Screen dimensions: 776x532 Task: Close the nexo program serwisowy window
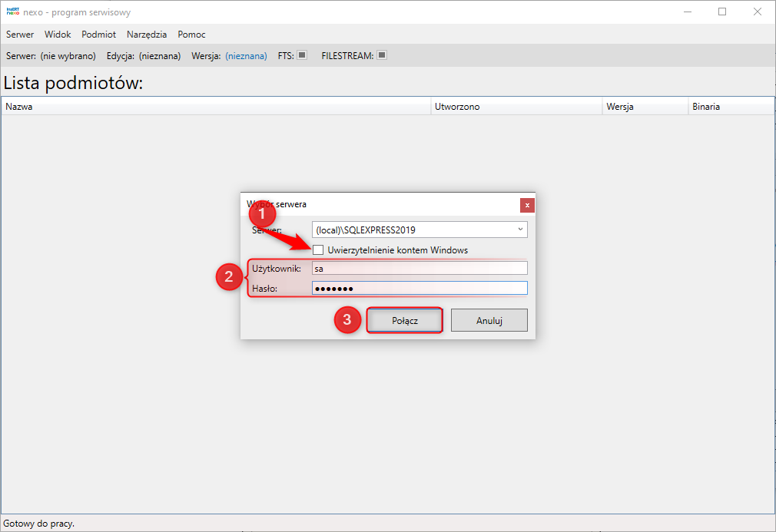point(758,12)
